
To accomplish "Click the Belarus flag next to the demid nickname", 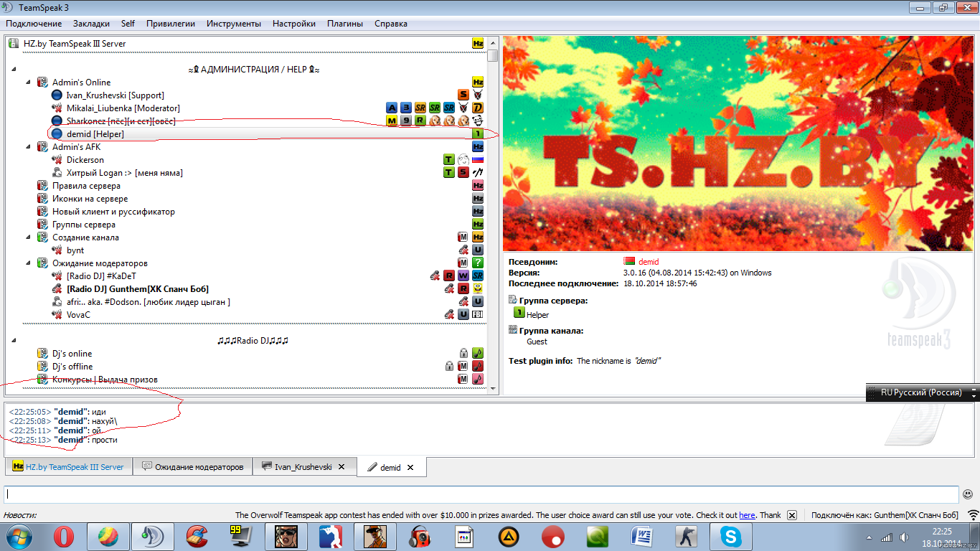I will [630, 262].
